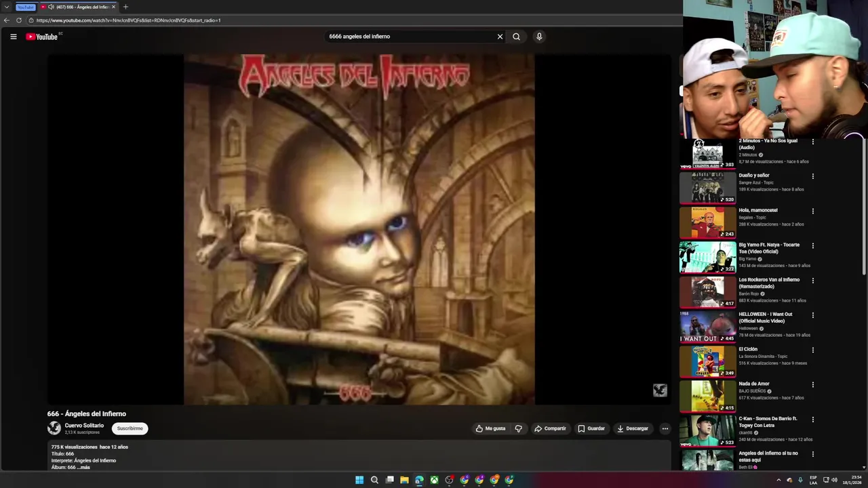Viewport: 868px width, 488px height.
Task: Clear the search box with X
Action: pyautogui.click(x=500, y=37)
